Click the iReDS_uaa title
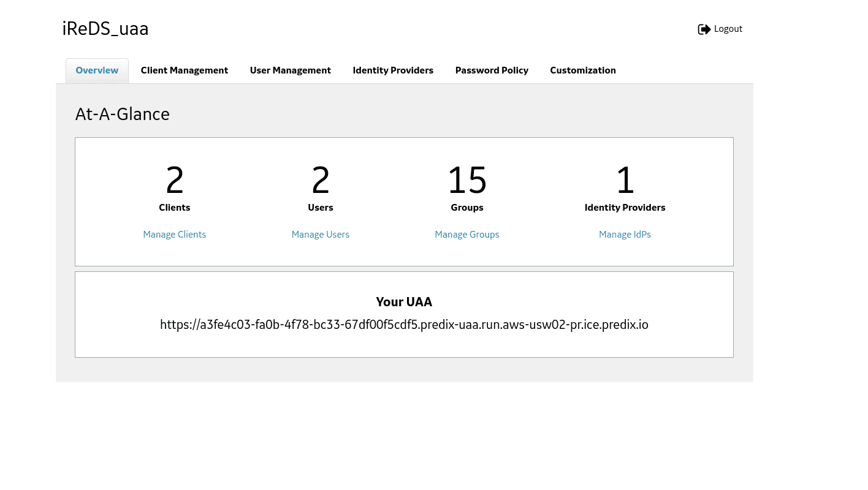 click(105, 29)
